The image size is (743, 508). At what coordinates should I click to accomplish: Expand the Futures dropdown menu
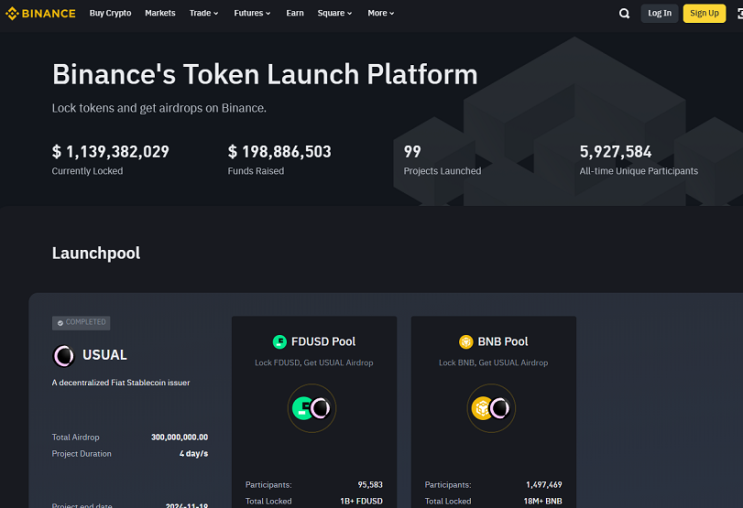[x=252, y=13]
